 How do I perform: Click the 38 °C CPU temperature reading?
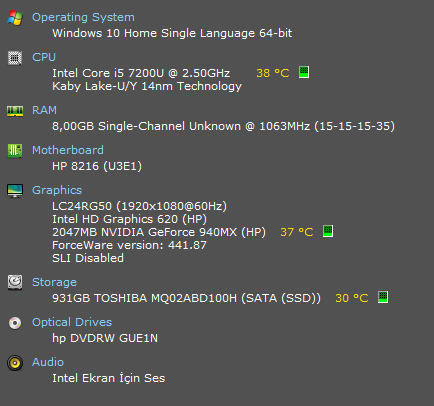click(x=273, y=73)
